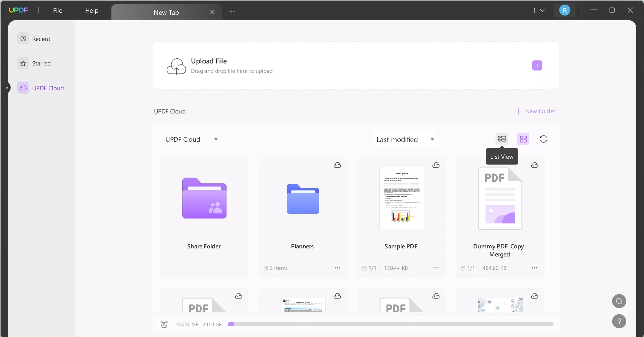Viewport: 644px width, 337px height.
Task: Refresh the UPDF Cloud file list
Action: [x=544, y=139]
